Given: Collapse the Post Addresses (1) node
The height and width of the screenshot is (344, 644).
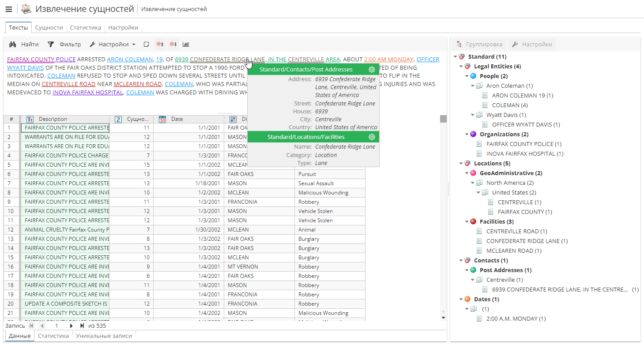Looking at the screenshot, I should pos(467,270).
